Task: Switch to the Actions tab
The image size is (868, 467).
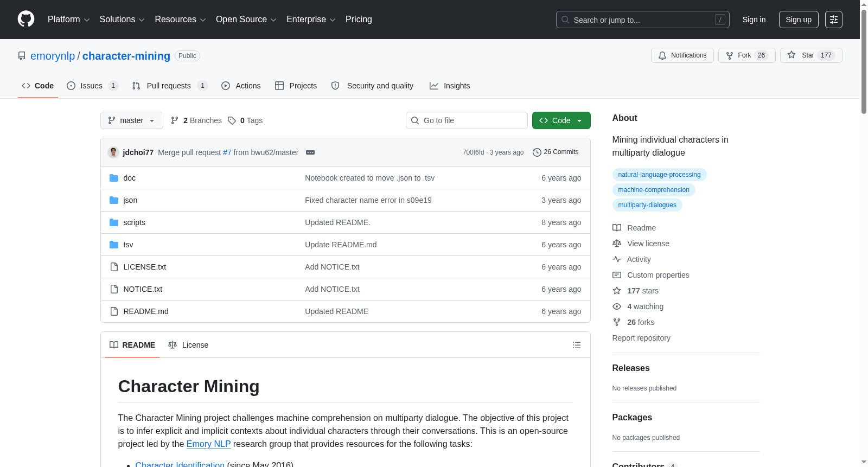Action: (x=241, y=86)
